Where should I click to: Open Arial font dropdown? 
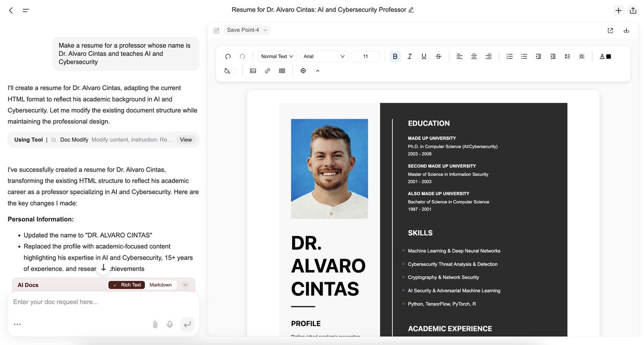[324, 56]
